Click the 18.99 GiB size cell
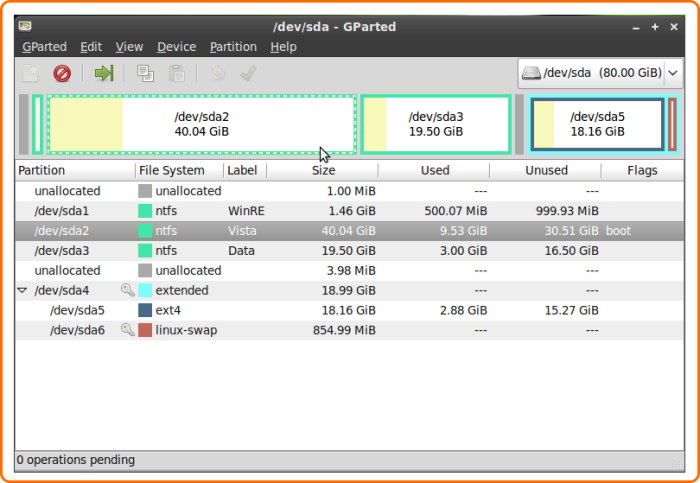The height and width of the screenshot is (483, 700). (349, 291)
